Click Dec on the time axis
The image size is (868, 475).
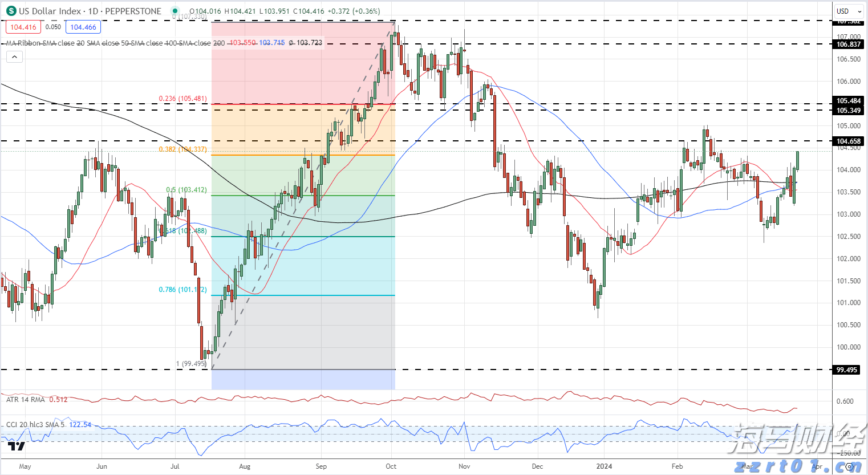[x=537, y=466]
